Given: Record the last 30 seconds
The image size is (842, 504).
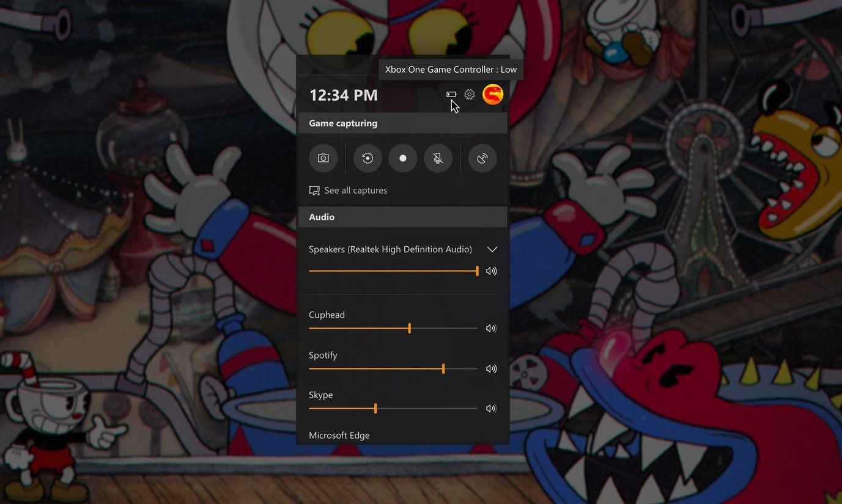Looking at the screenshot, I should tap(367, 158).
